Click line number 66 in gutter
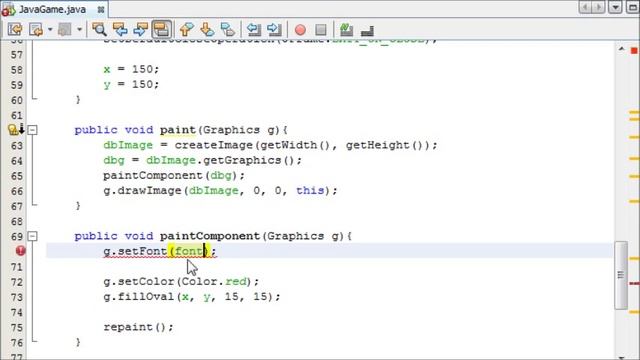The height and width of the screenshot is (360, 640). click(16, 191)
